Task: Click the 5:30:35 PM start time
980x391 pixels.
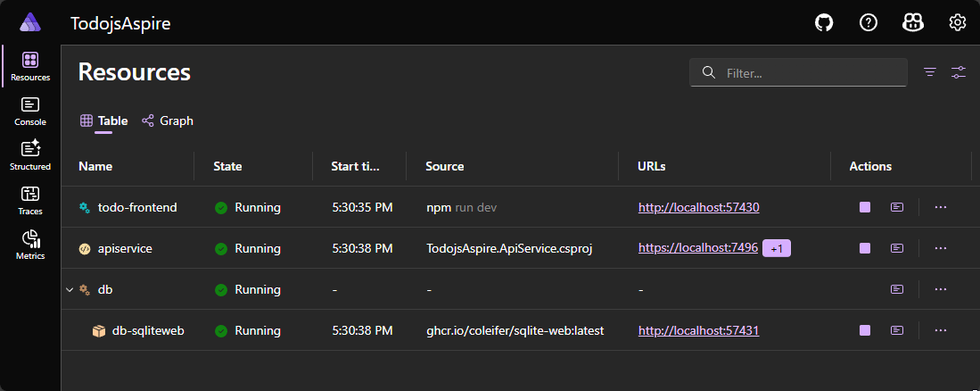Action: tap(362, 207)
